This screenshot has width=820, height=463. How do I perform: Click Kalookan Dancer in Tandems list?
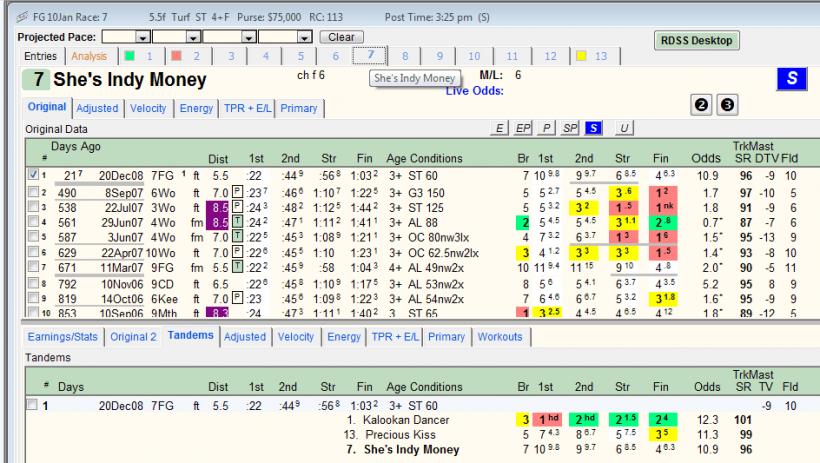(x=406, y=420)
